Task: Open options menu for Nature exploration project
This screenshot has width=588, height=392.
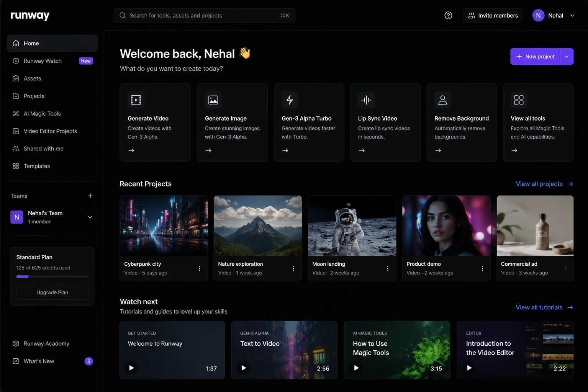Action: (293, 269)
